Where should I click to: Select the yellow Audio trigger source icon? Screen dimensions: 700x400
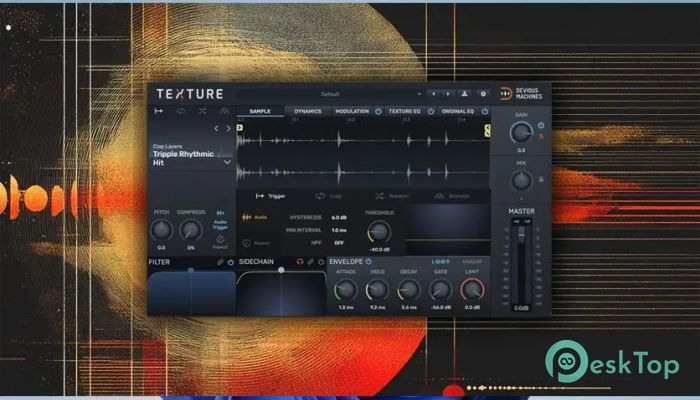[x=246, y=217]
